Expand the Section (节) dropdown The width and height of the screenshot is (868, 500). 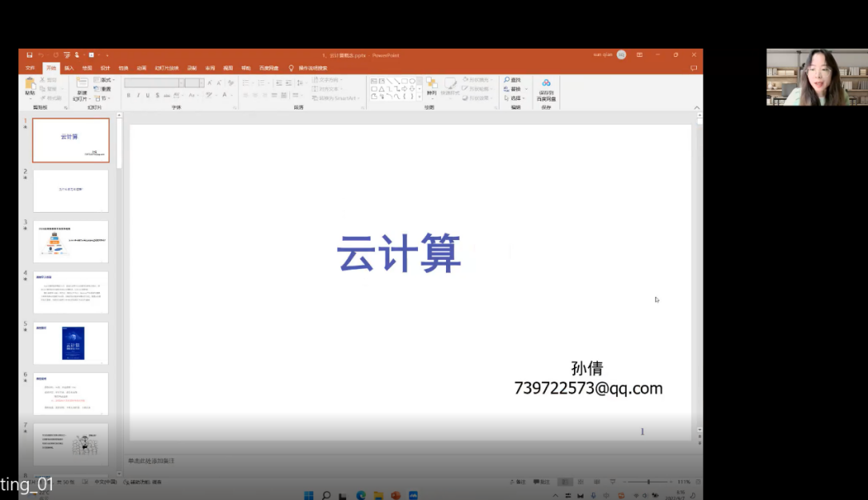(102, 98)
